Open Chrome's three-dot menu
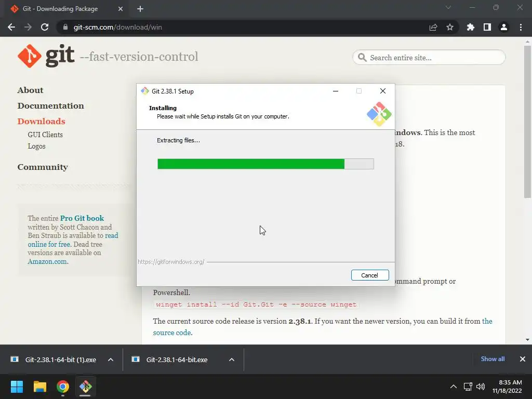 point(521,27)
